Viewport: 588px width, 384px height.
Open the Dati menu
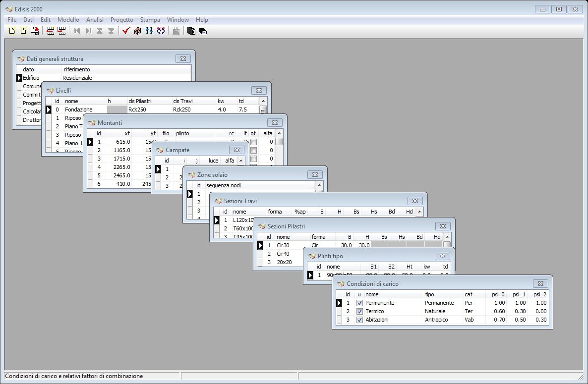coord(28,20)
